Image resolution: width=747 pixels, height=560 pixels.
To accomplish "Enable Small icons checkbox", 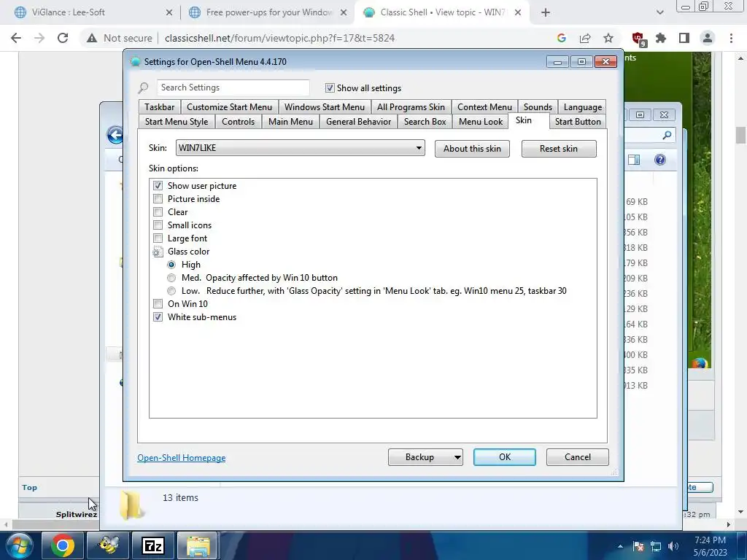I will (158, 225).
